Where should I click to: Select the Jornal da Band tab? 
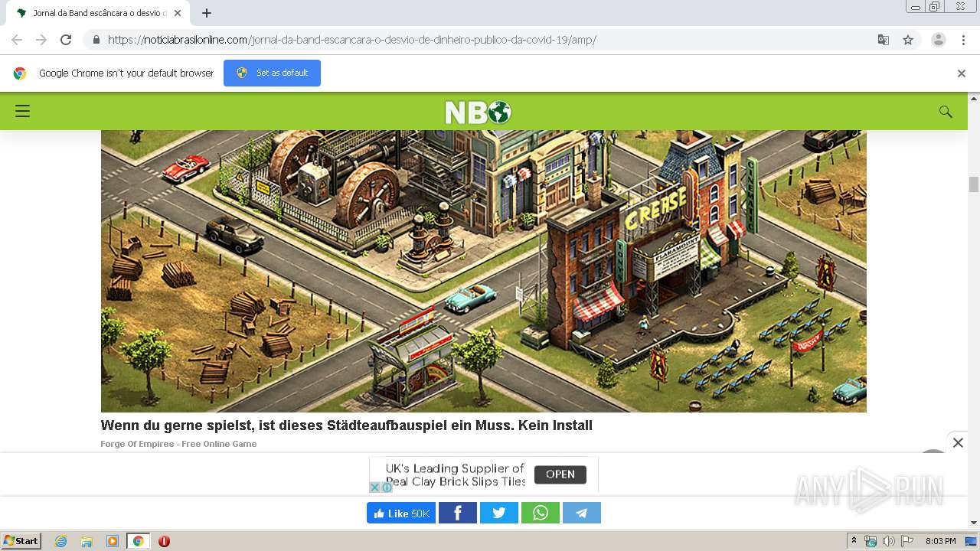pyautogui.click(x=98, y=13)
